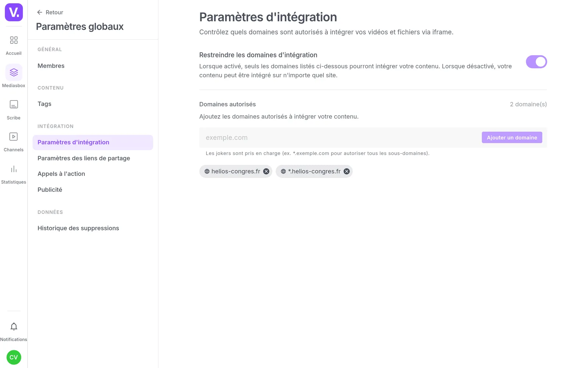This screenshot has width=588, height=368.
Task: Click the Paramètres globaux title
Action: 80,26
